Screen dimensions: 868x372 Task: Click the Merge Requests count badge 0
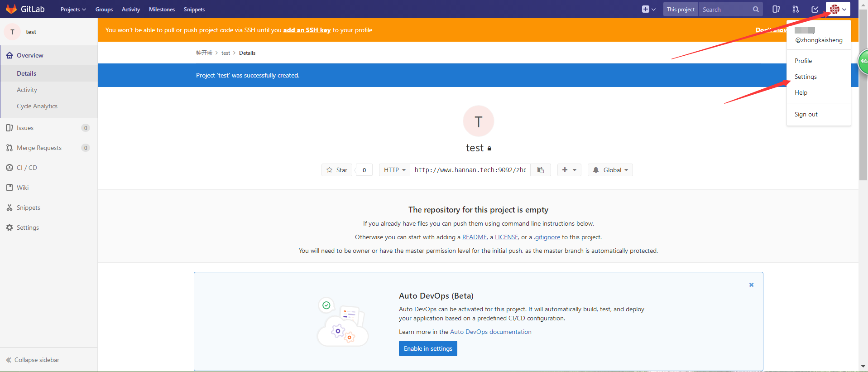[85, 148]
